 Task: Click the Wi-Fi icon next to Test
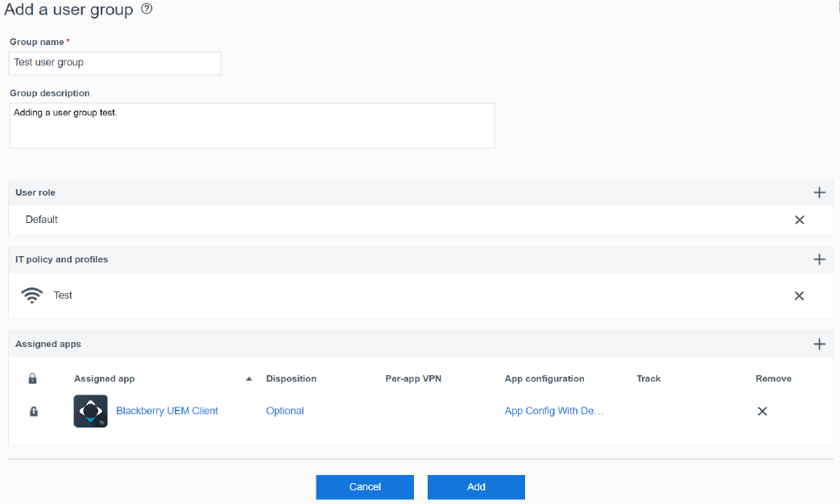[x=32, y=295]
